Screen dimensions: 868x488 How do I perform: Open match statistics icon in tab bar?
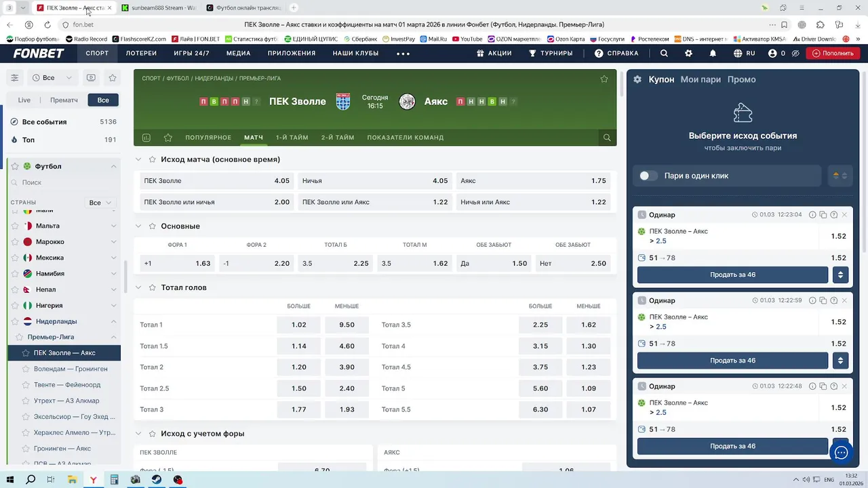pyautogui.click(x=146, y=138)
